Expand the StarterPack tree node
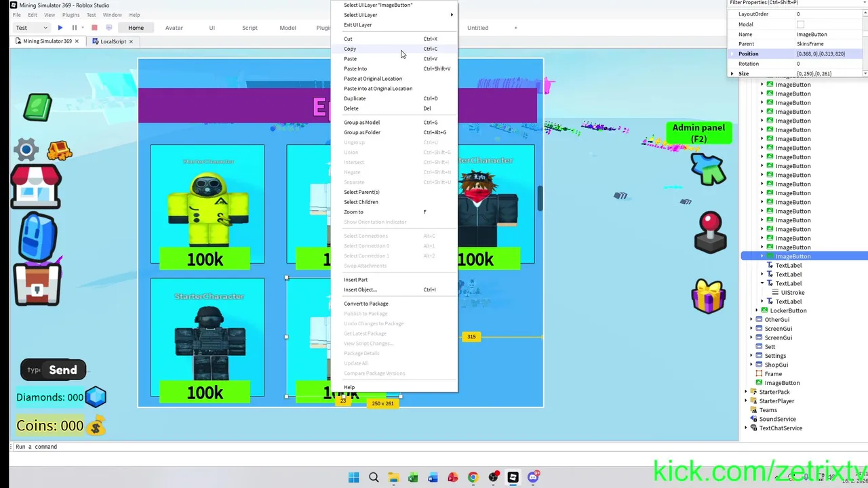The width and height of the screenshot is (868, 488). click(746, 392)
